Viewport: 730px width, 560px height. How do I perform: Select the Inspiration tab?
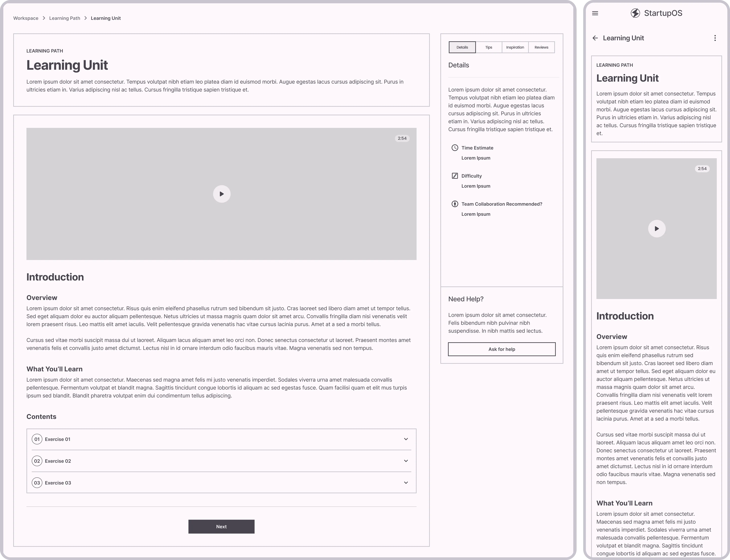515,47
